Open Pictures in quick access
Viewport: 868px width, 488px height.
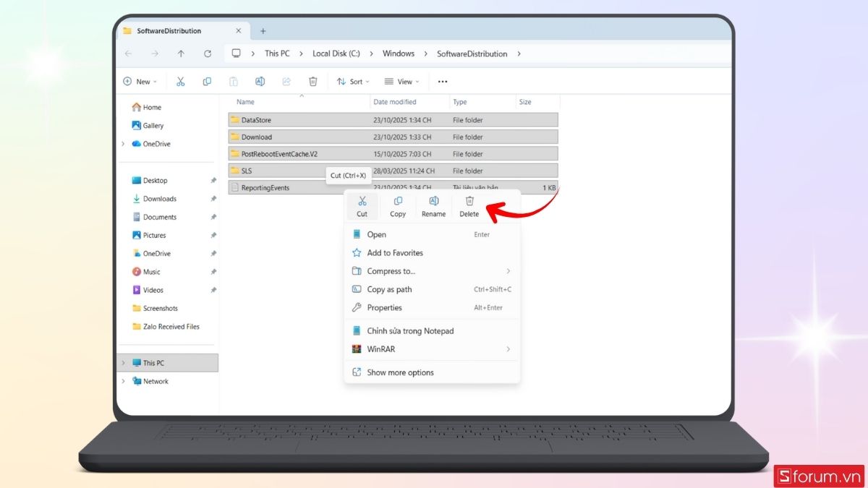149,235
